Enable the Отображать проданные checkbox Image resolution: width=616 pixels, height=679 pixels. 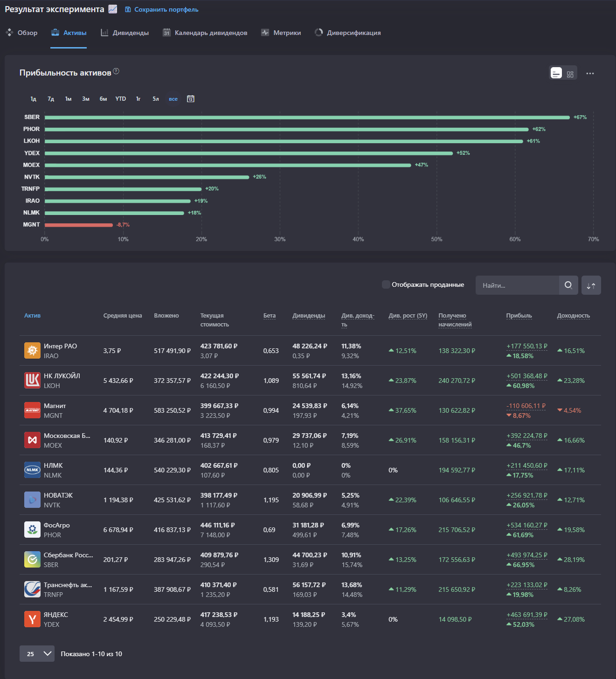click(386, 284)
